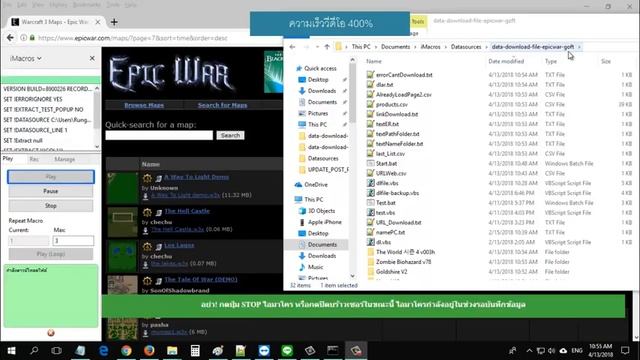Screen dimensions: 640x360
Task: Click the site info icon in address bar
Action: tap(24, 38)
